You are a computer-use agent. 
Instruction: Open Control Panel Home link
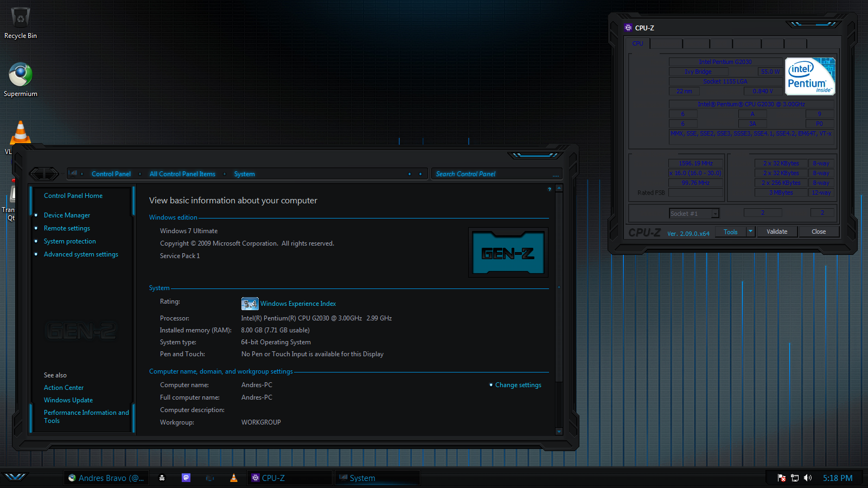(73, 196)
